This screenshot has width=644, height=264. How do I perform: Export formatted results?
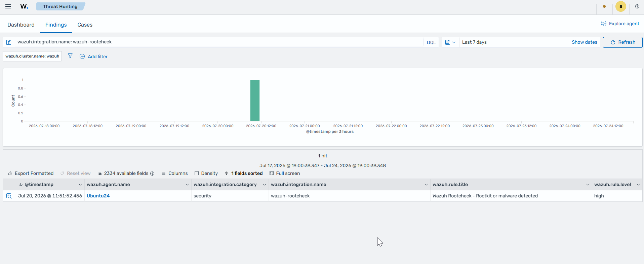31,173
